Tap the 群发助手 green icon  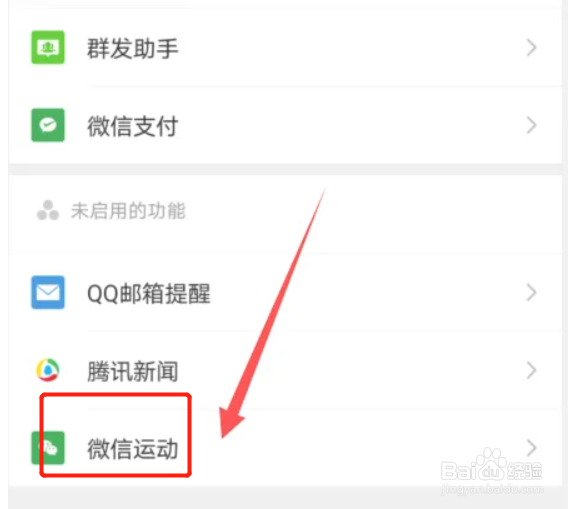click(x=48, y=47)
